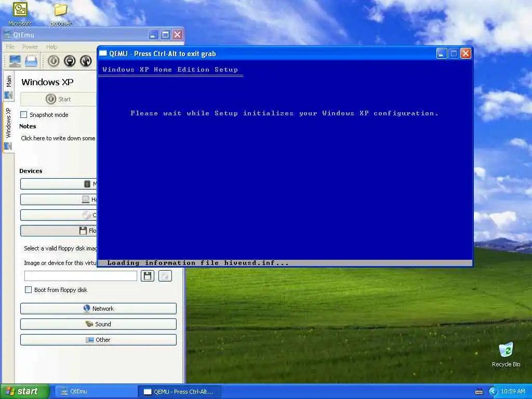The height and width of the screenshot is (399, 532).
Task: Expand the Sound device section
Action: point(98,324)
